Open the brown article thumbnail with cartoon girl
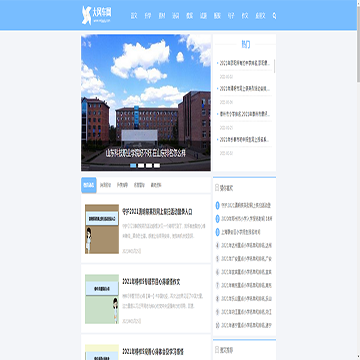The width and height of the screenshot is (360, 360). pos(102,229)
